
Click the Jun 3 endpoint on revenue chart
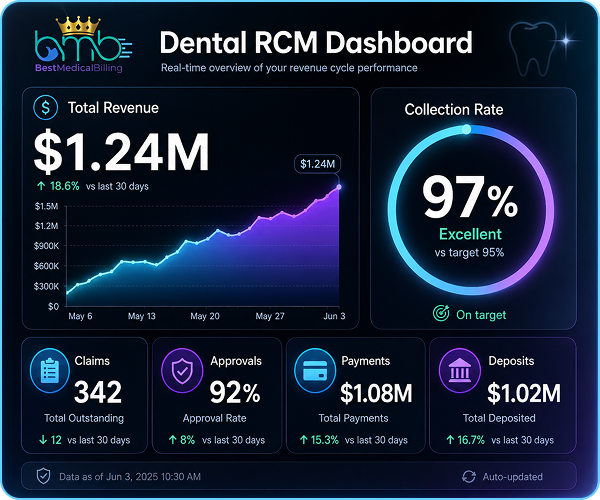click(339, 187)
